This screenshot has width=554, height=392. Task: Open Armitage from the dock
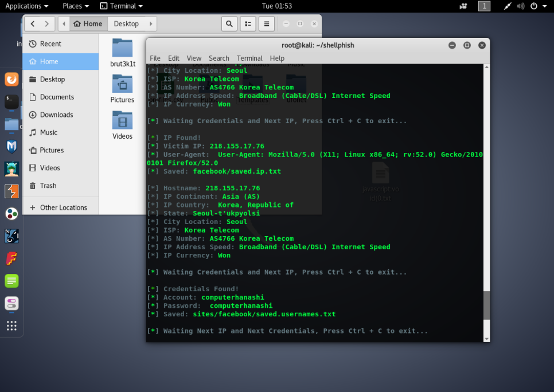11,169
